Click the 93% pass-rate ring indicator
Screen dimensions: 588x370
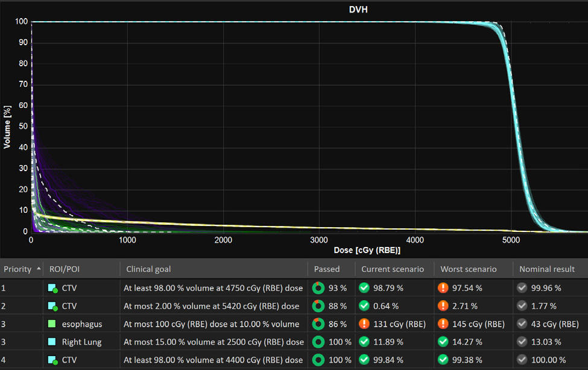(318, 288)
